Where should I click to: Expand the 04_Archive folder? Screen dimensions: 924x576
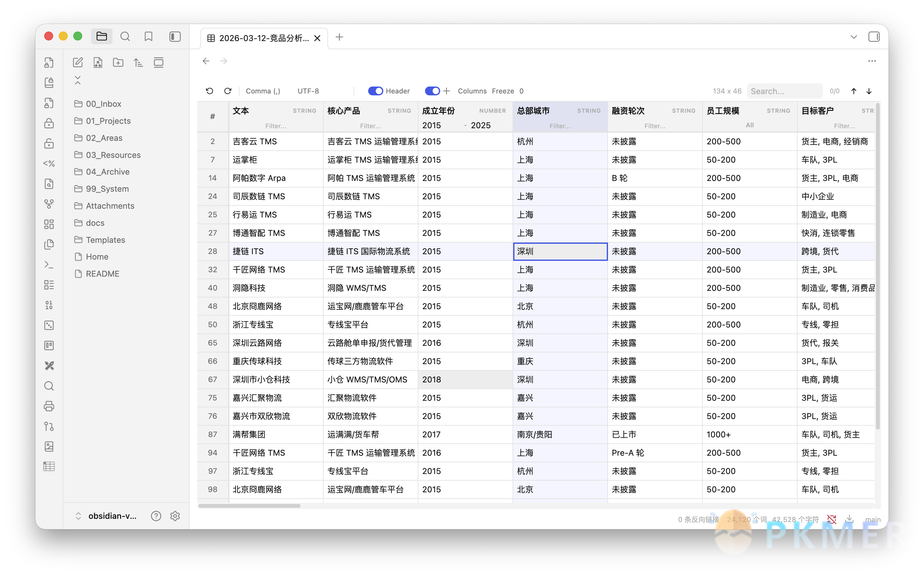(x=107, y=172)
